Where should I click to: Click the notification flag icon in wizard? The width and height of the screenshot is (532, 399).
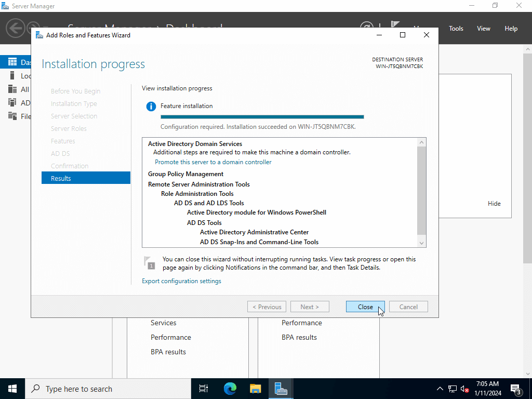[x=150, y=263]
